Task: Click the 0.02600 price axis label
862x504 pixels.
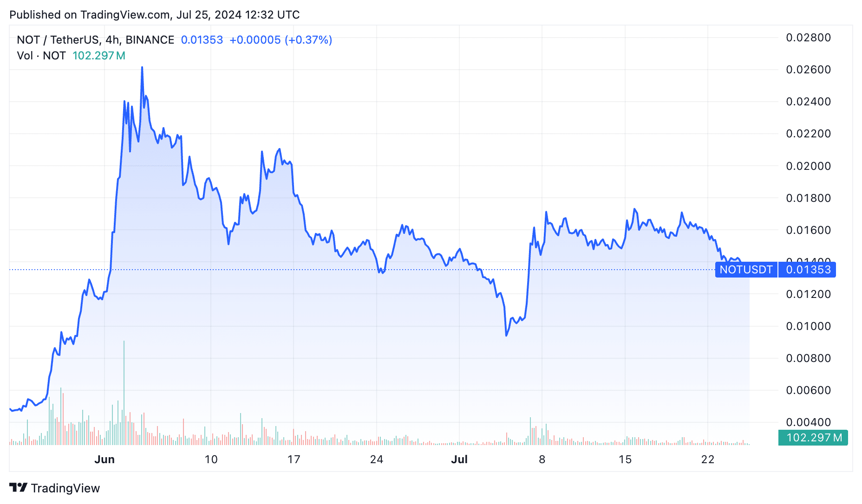Action: (809, 70)
